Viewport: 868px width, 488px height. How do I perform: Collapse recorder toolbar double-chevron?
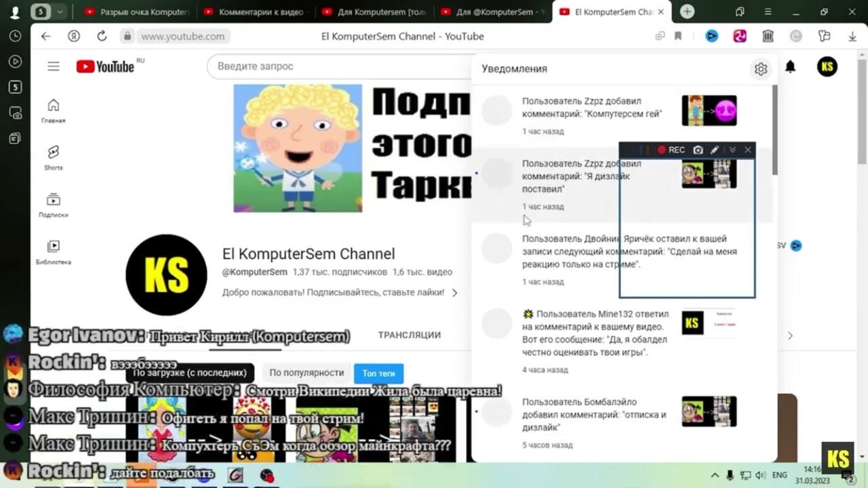[x=732, y=150]
